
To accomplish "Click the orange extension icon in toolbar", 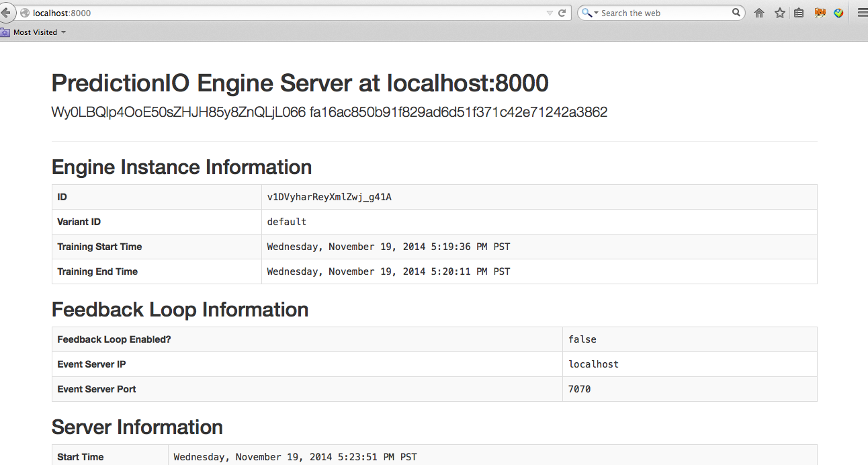I will [820, 13].
